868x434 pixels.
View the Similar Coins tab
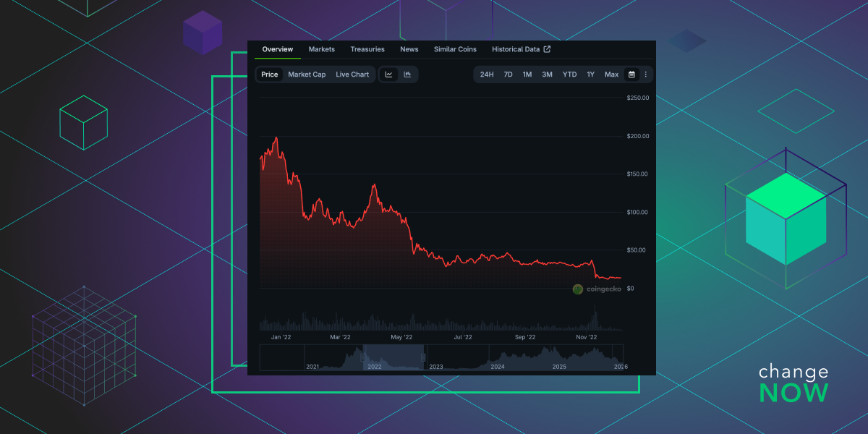tap(455, 49)
